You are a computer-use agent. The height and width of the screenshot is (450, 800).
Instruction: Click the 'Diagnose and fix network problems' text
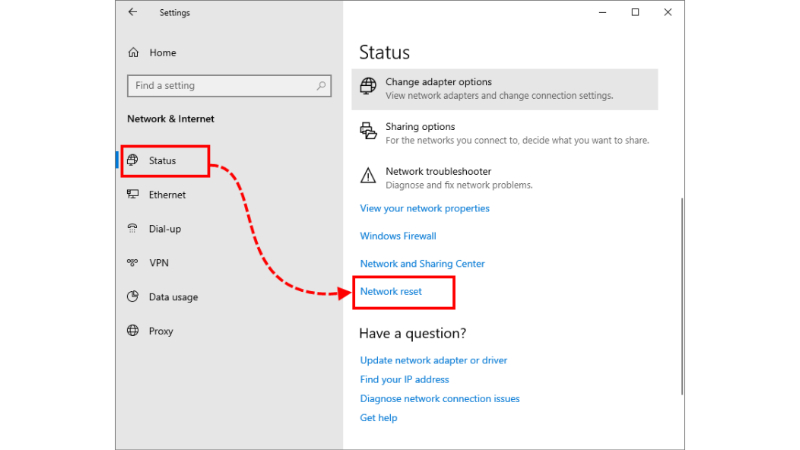click(x=459, y=185)
